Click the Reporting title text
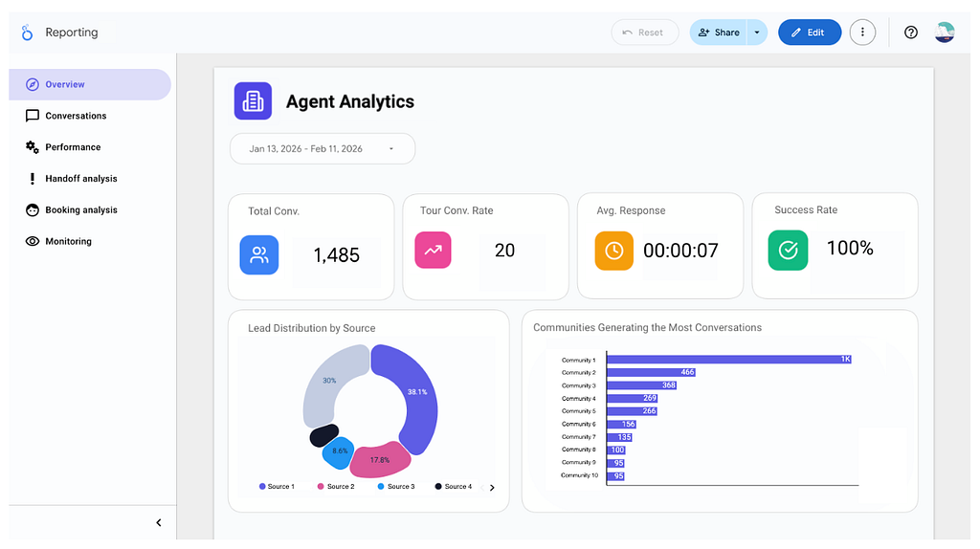Screen dimensions: 980x549 [x=71, y=33]
